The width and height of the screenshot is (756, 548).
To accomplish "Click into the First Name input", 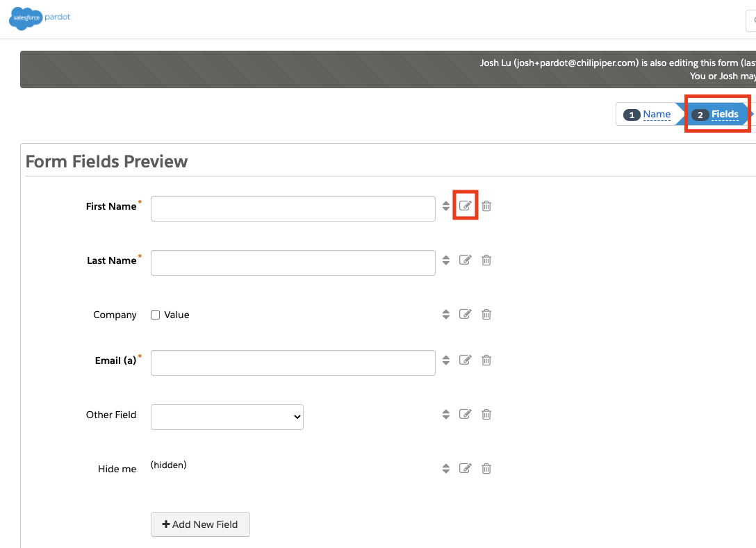I will pyautogui.click(x=293, y=208).
